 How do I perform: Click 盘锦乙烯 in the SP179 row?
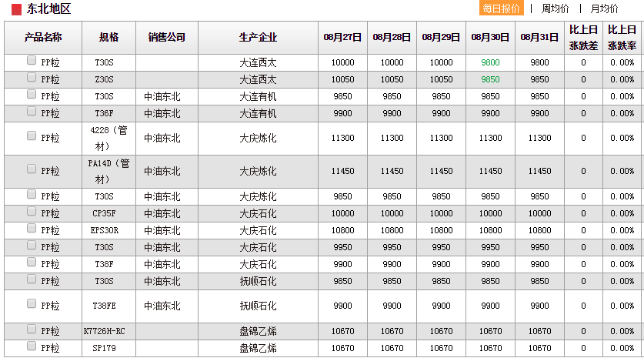(258, 348)
